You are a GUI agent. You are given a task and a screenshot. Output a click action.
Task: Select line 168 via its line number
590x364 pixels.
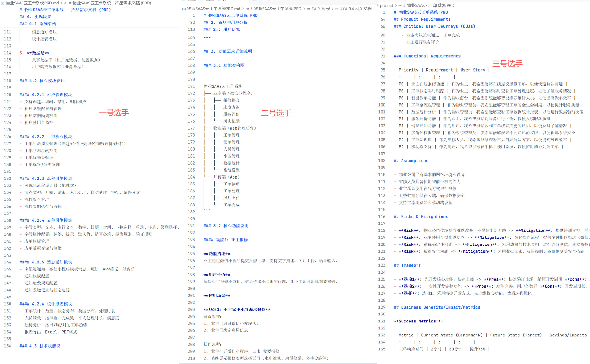coord(191,65)
